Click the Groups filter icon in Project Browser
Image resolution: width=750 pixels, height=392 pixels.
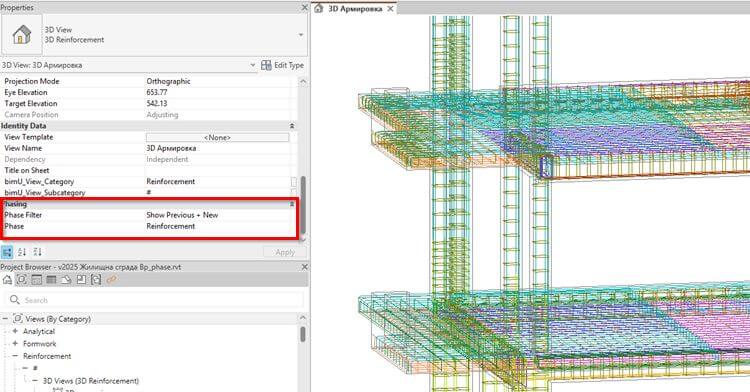click(96, 280)
